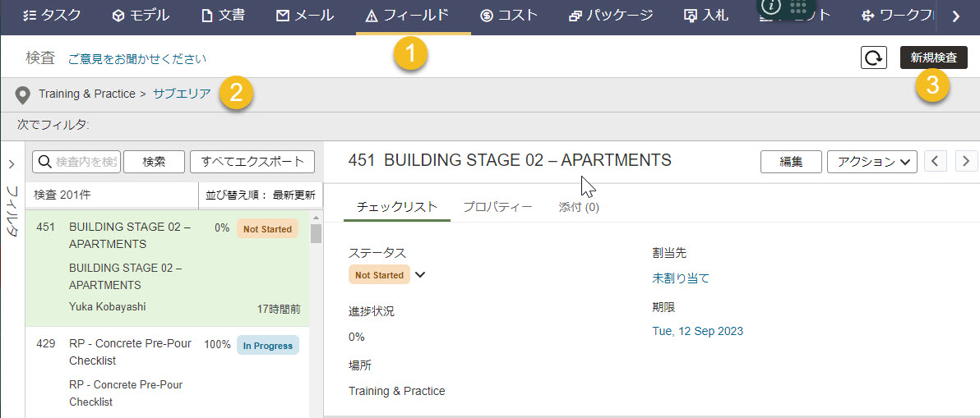Open the 文書 tab
Screen dimensions: 980x418
223,16
